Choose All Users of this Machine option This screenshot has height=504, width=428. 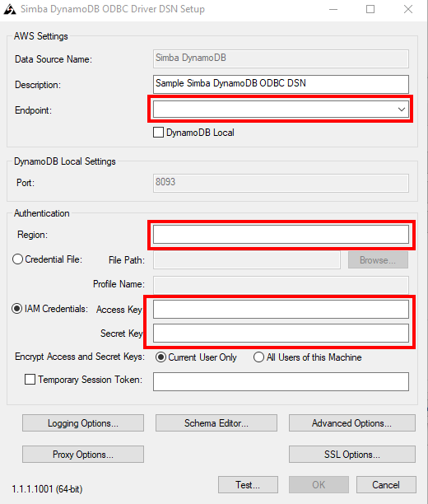[258, 357]
